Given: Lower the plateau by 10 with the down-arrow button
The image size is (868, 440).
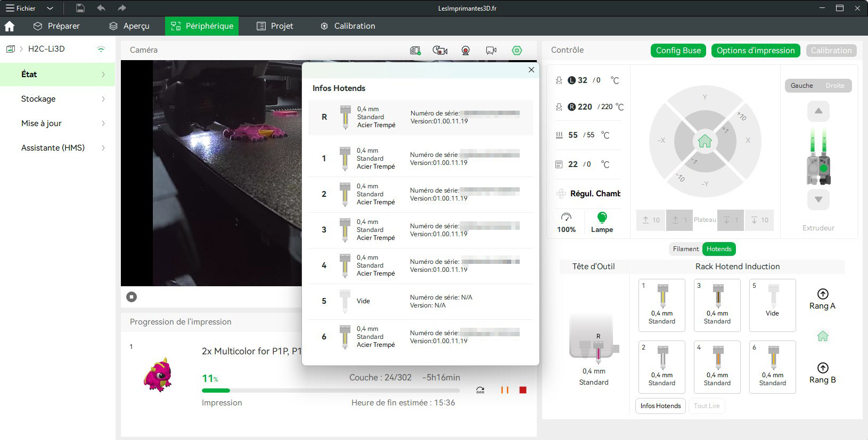Looking at the screenshot, I should tap(759, 220).
